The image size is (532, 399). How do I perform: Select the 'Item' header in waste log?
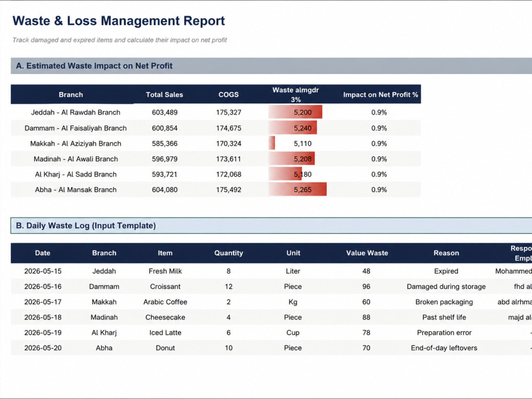coord(165,253)
